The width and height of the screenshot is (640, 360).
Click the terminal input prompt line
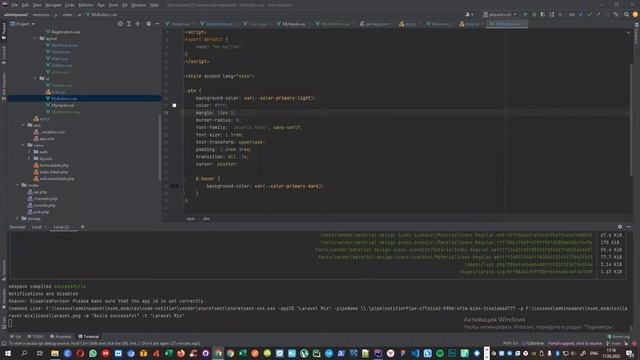tap(318, 323)
